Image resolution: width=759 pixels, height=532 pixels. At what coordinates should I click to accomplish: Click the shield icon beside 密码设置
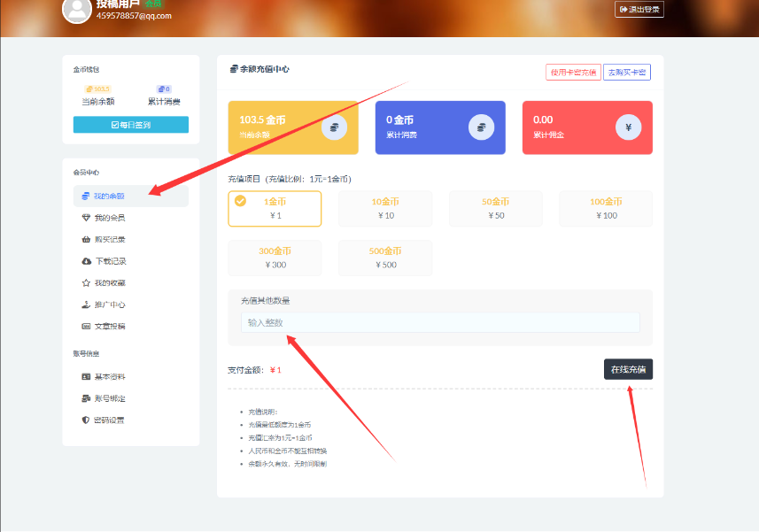click(x=86, y=420)
